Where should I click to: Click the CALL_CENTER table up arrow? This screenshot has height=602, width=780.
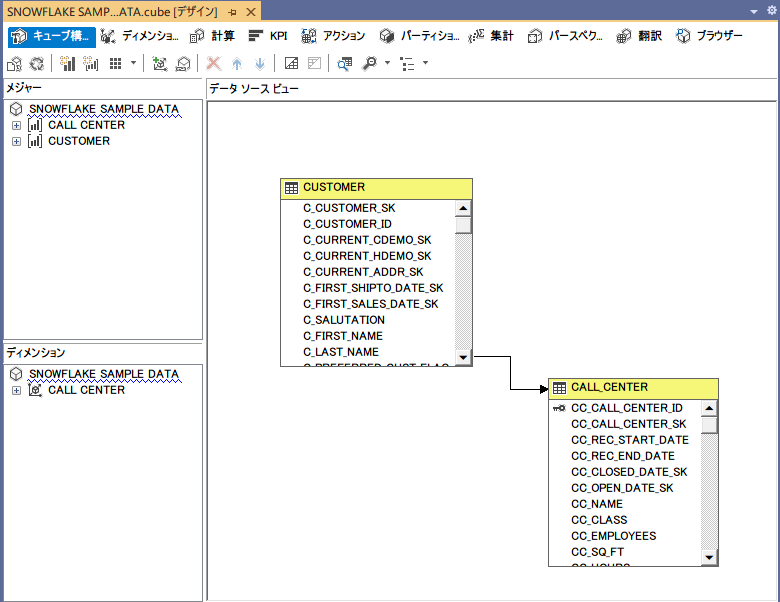point(709,408)
